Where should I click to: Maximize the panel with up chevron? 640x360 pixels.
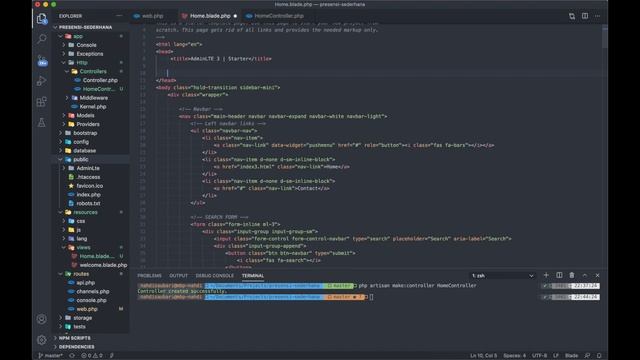[584, 275]
